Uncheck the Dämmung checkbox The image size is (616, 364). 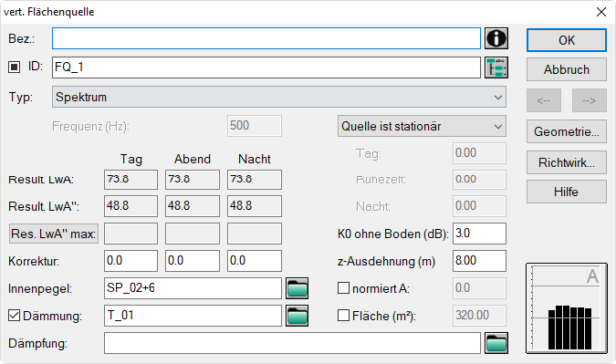pos(14,316)
